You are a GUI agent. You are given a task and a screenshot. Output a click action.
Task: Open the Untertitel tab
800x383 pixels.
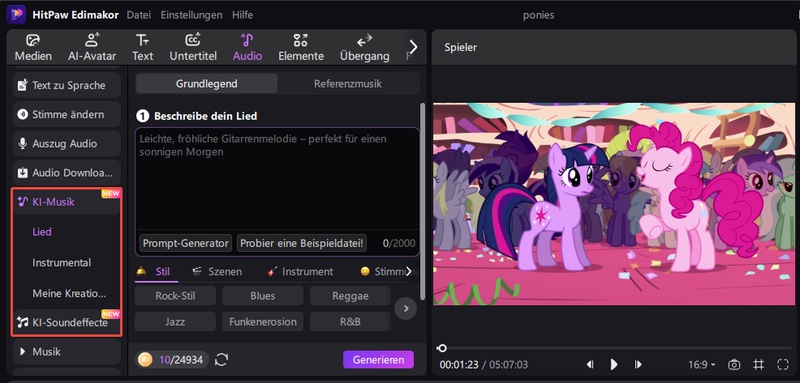193,47
